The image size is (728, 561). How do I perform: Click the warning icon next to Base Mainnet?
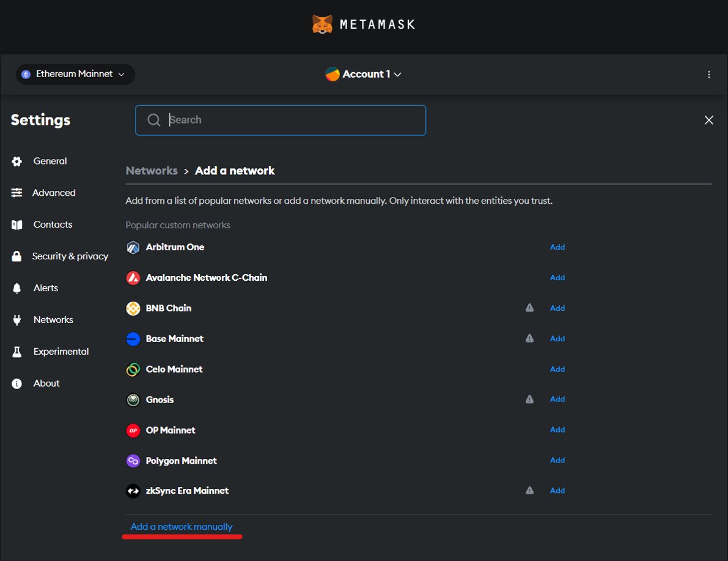(529, 338)
